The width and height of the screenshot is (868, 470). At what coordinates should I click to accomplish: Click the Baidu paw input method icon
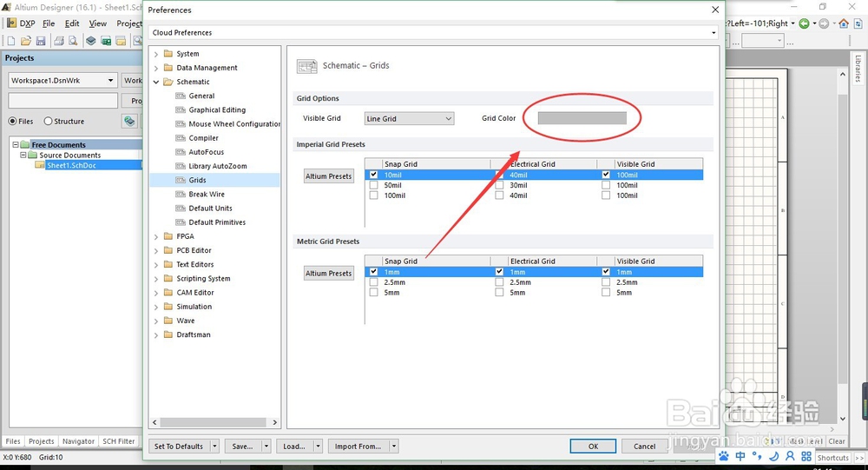coord(724,456)
